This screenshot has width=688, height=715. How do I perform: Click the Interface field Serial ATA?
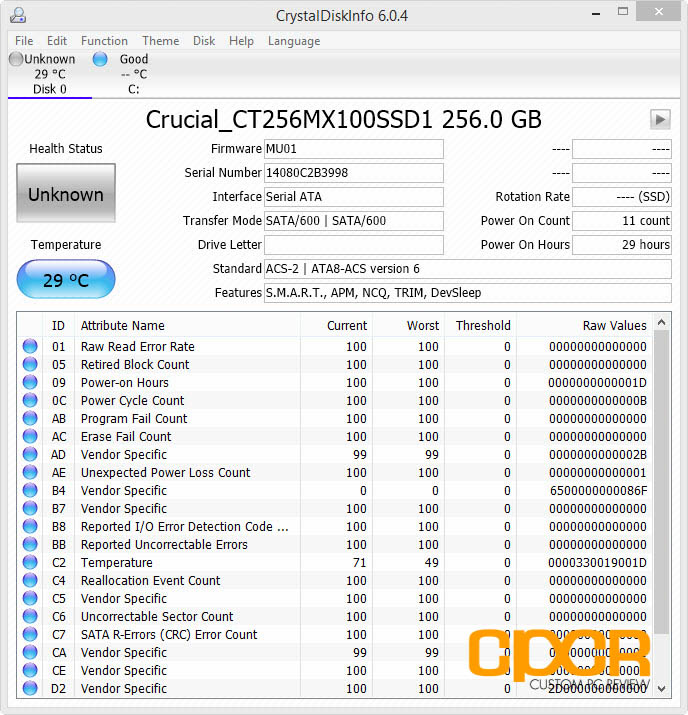(x=354, y=197)
